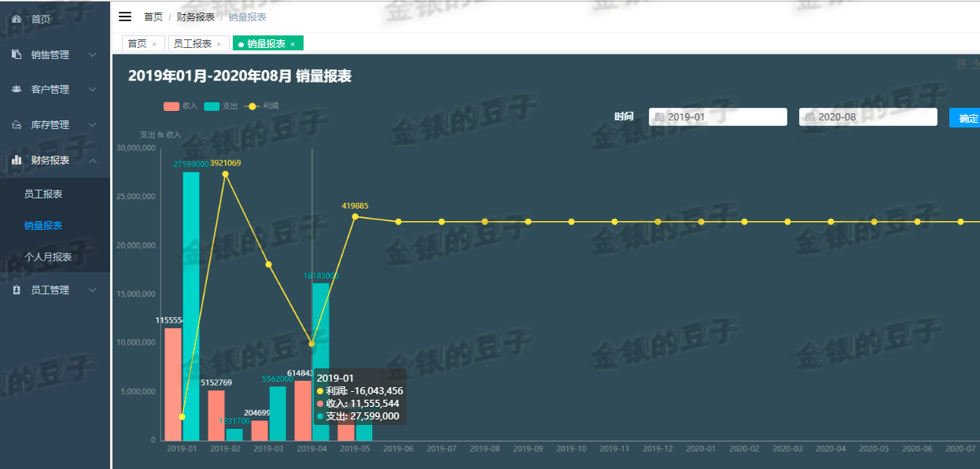Screen dimensions: 980x469
Task: Collapse the 财务报表 sidebar section
Action: point(55,159)
